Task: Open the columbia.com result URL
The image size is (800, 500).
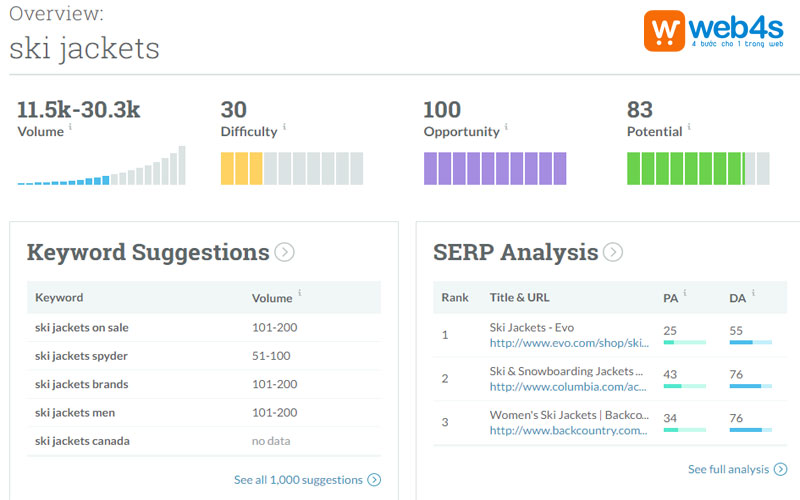Action: (x=569, y=387)
